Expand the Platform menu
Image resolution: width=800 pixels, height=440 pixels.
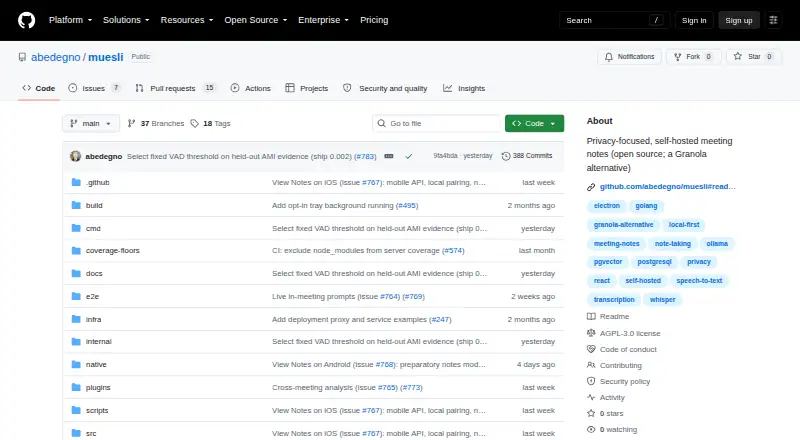pos(70,20)
